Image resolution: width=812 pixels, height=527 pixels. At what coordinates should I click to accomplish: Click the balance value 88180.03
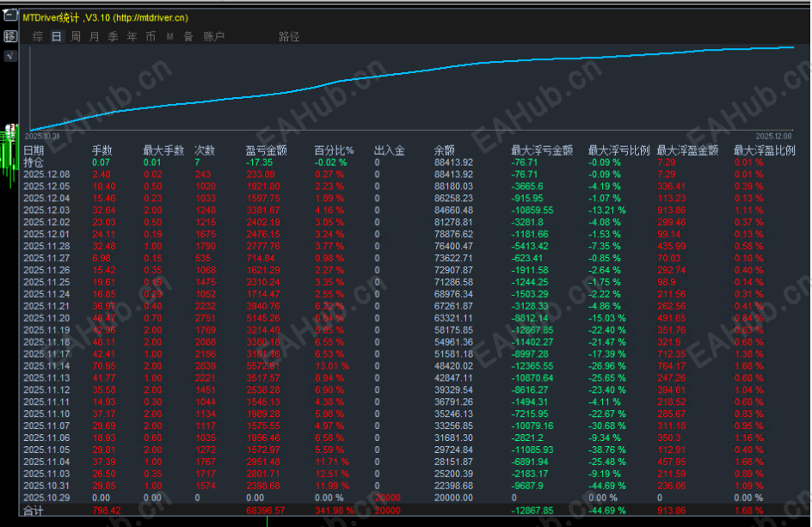pyautogui.click(x=453, y=187)
